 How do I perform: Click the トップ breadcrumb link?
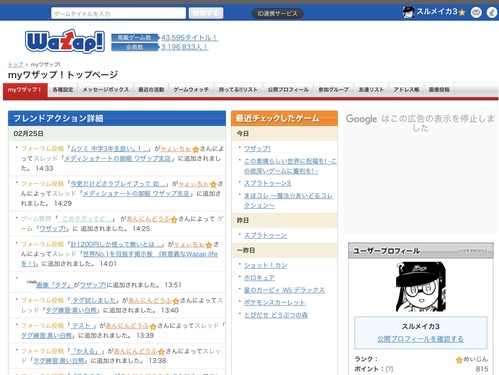coord(15,65)
